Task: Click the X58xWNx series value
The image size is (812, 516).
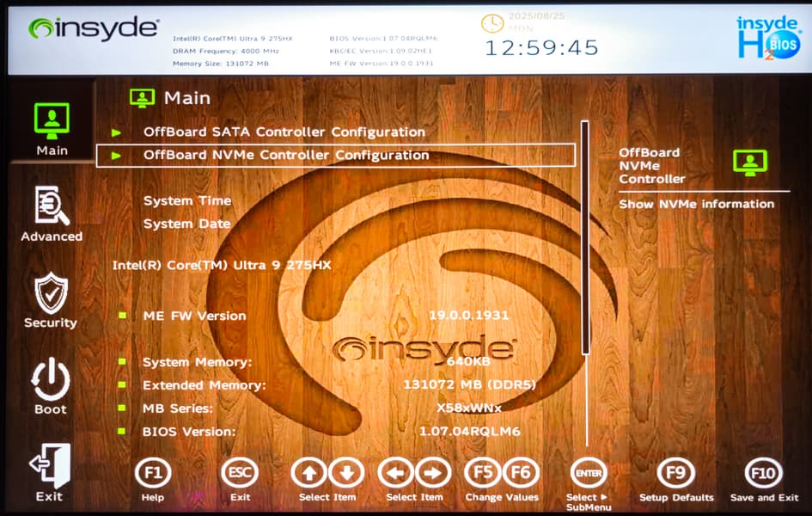Action: (x=469, y=408)
